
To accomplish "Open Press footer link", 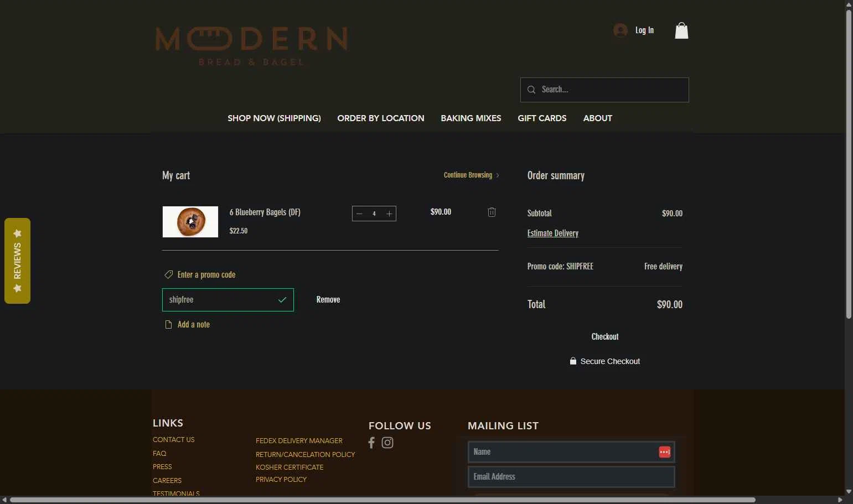I will pos(162,467).
